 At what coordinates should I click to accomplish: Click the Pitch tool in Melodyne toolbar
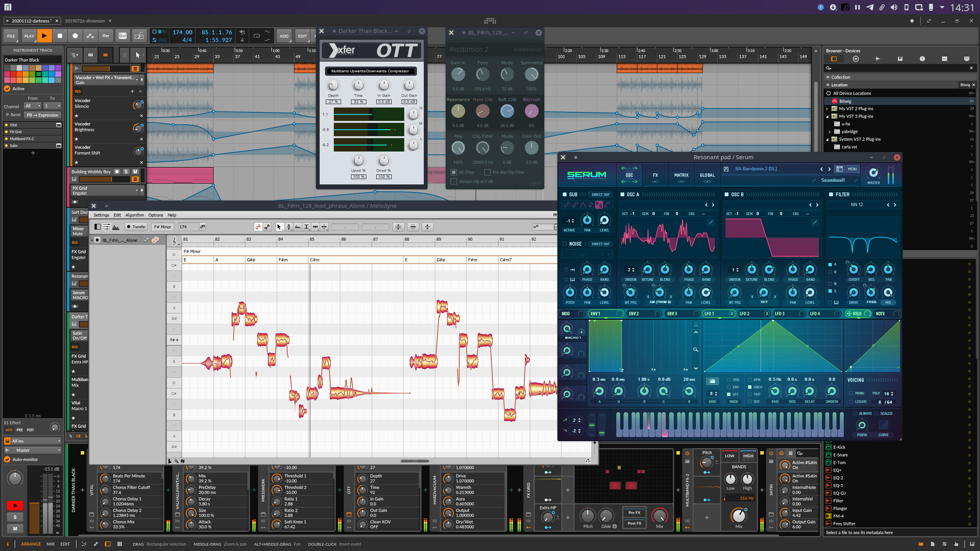click(290, 227)
